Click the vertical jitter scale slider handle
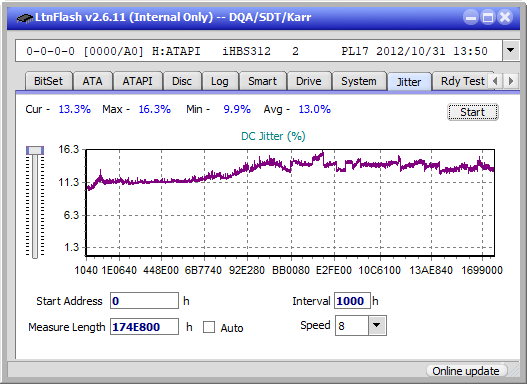This screenshot has width=527, height=384. (35, 150)
